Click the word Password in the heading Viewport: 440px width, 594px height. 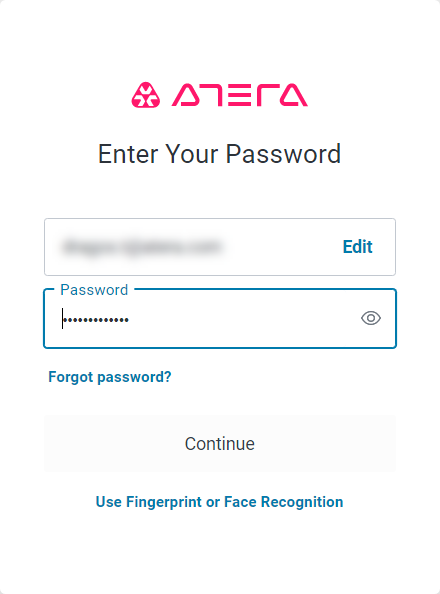(283, 154)
